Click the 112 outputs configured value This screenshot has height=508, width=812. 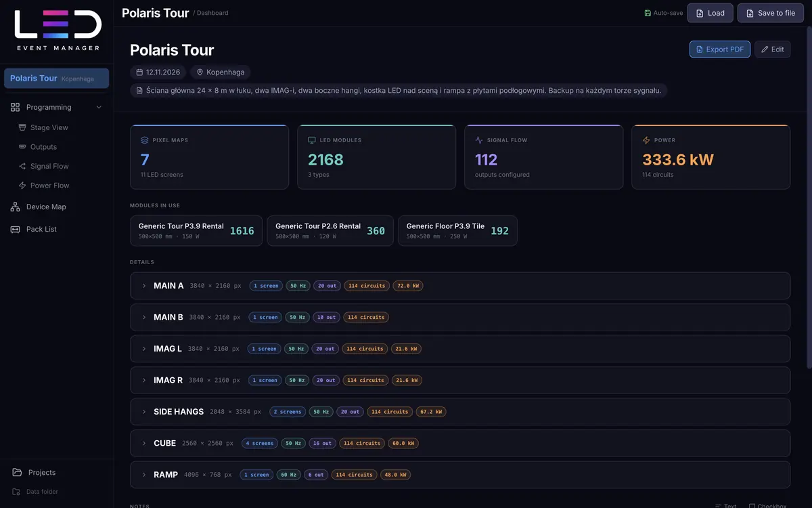click(487, 160)
